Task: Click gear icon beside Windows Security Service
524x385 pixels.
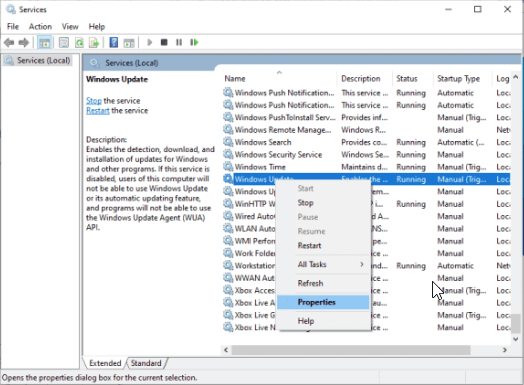Action: click(x=228, y=154)
